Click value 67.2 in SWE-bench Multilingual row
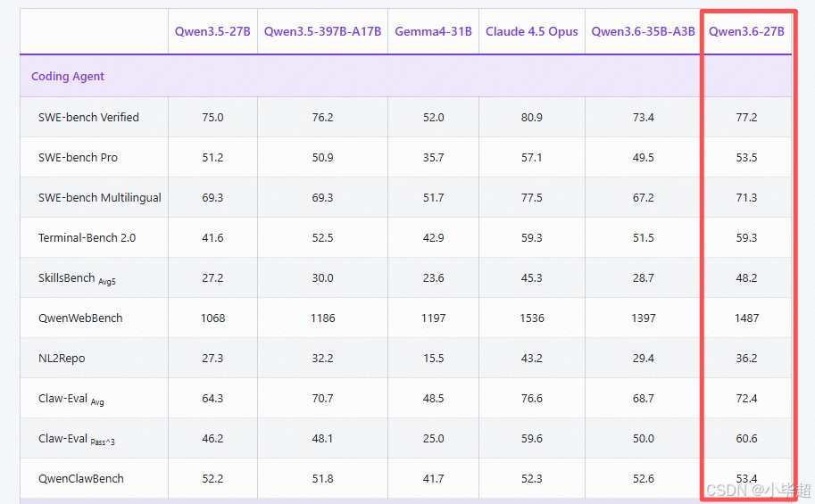Screen dimensions: 815x504 643,198
